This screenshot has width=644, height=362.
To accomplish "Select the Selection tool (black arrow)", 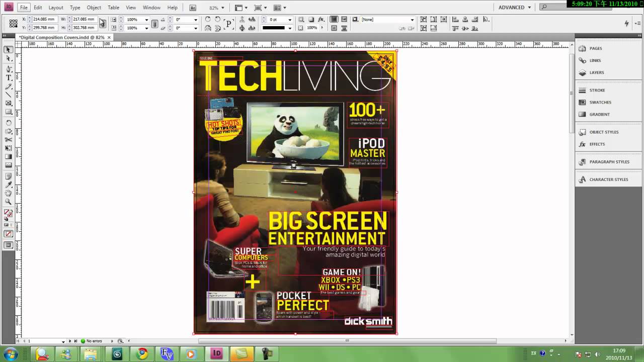I will tap(9, 49).
